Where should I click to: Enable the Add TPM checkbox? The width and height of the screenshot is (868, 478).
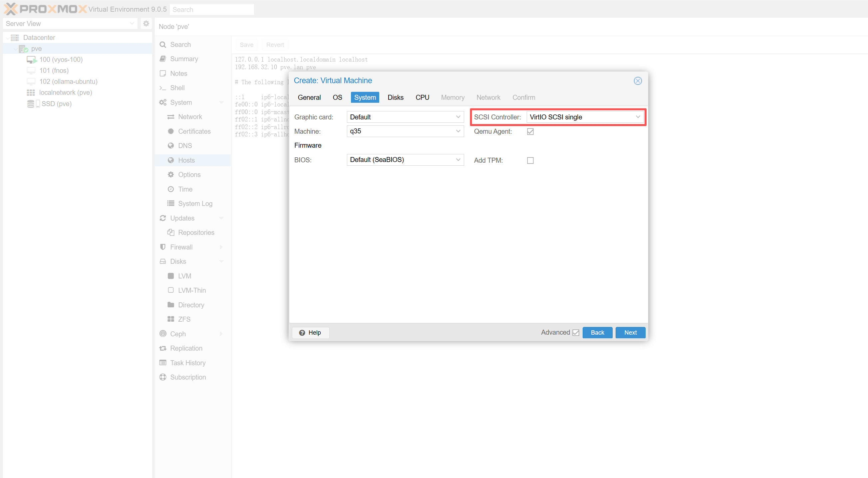[530, 161]
